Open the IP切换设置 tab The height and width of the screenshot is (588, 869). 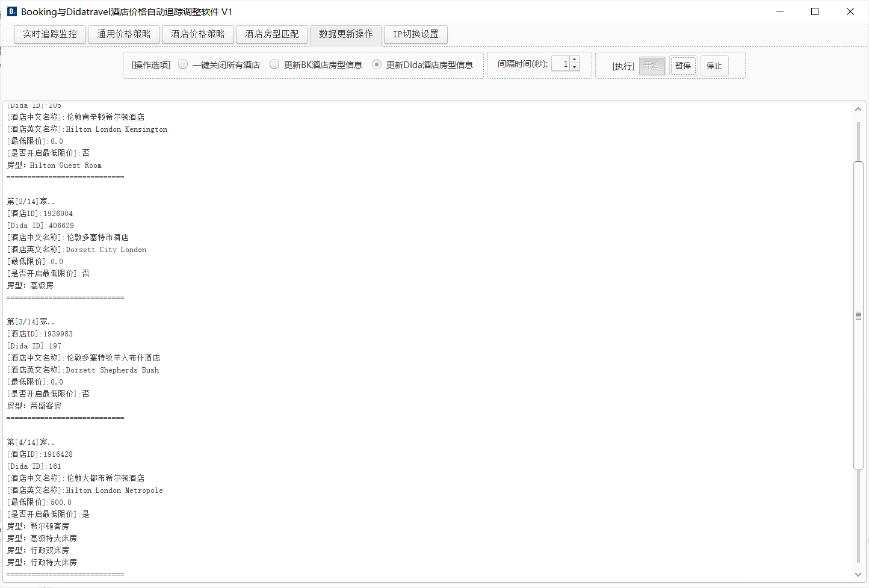pyautogui.click(x=416, y=34)
